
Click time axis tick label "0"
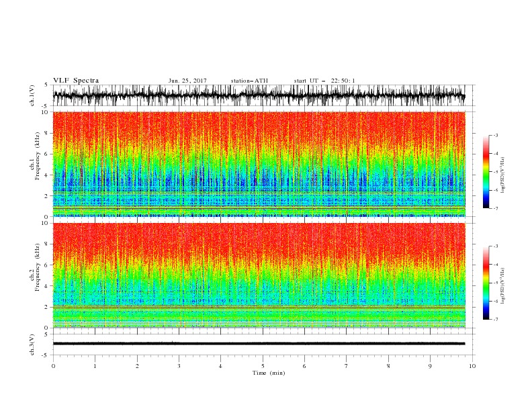tap(53, 366)
